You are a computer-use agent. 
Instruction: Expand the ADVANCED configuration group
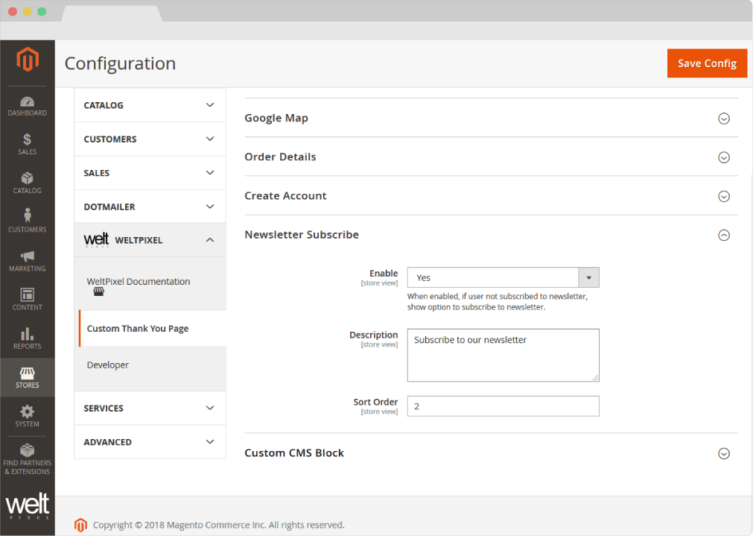(x=150, y=442)
